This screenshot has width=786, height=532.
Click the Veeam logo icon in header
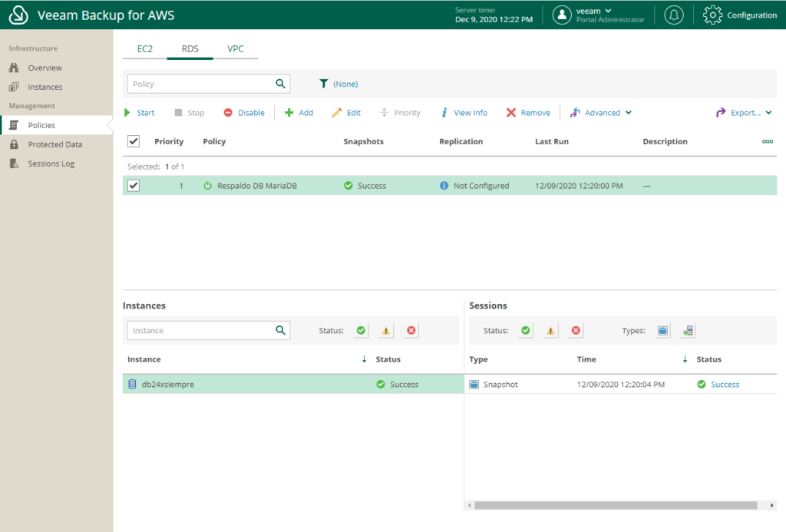18,15
